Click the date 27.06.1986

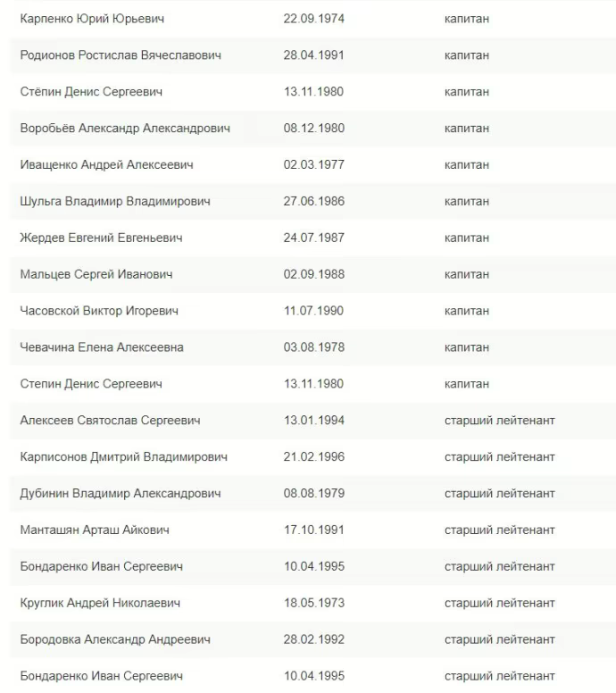313,202
